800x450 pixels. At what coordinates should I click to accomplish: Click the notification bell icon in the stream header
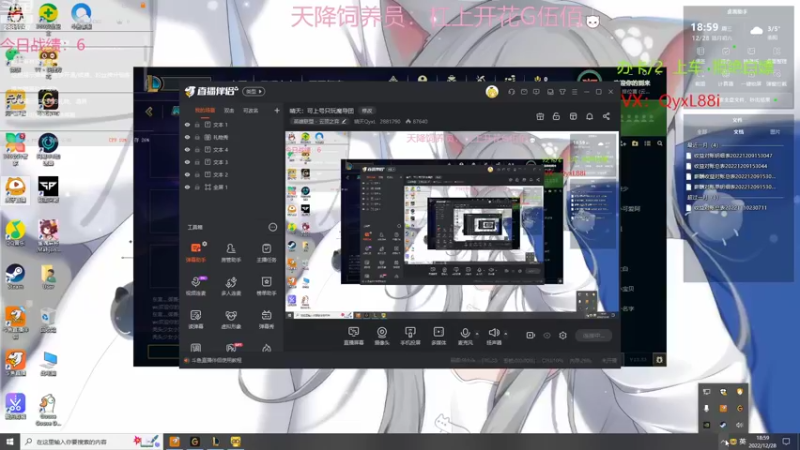[x=589, y=116]
